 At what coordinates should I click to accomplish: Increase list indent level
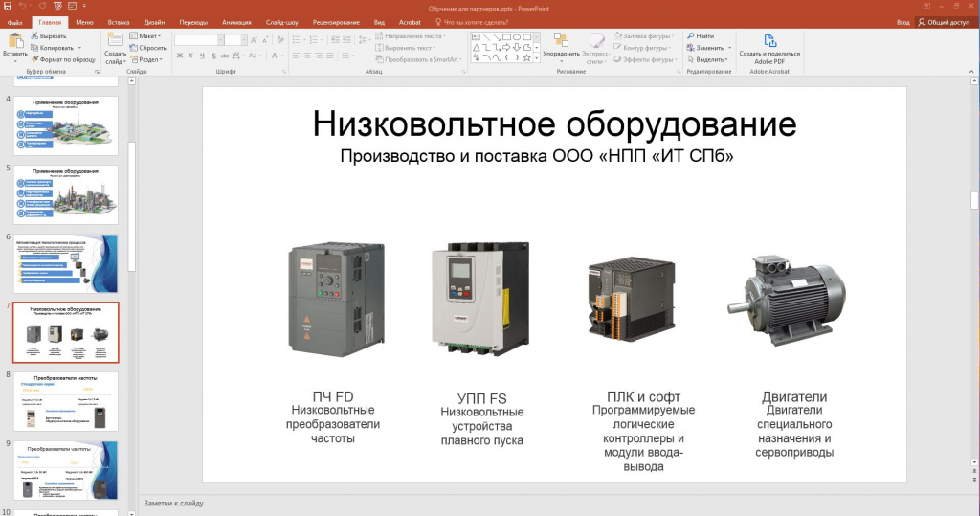pos(346,39)
